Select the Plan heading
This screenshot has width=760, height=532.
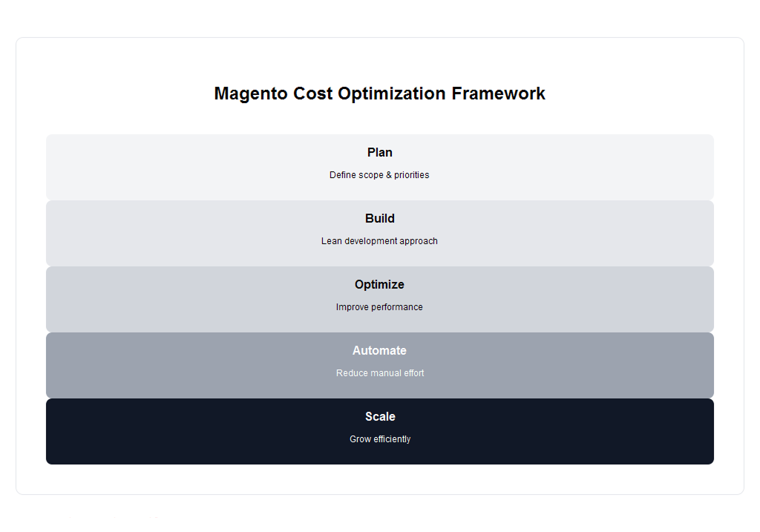379,152
